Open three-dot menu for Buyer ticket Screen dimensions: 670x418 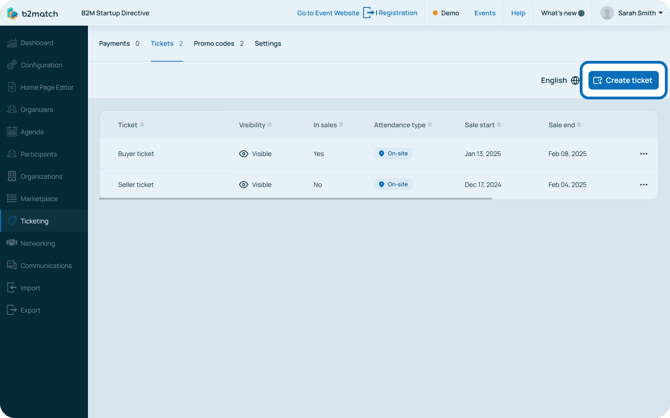click(x=643, y=154)
